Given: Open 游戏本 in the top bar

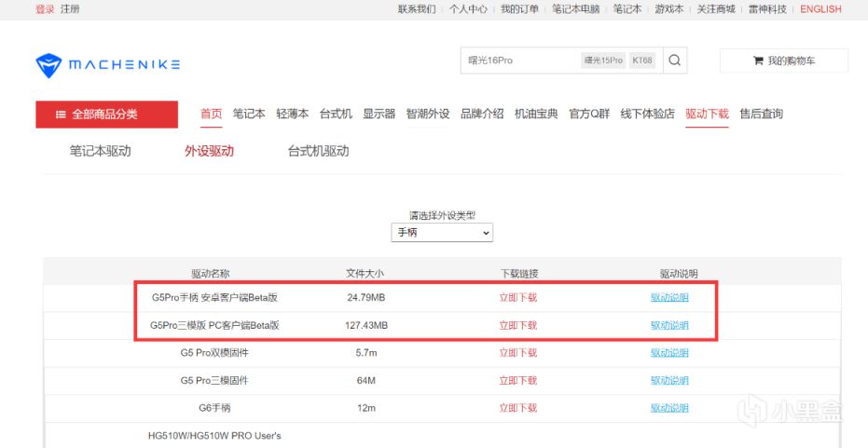Looking at the screenshot, I should (x=668, y=9).
